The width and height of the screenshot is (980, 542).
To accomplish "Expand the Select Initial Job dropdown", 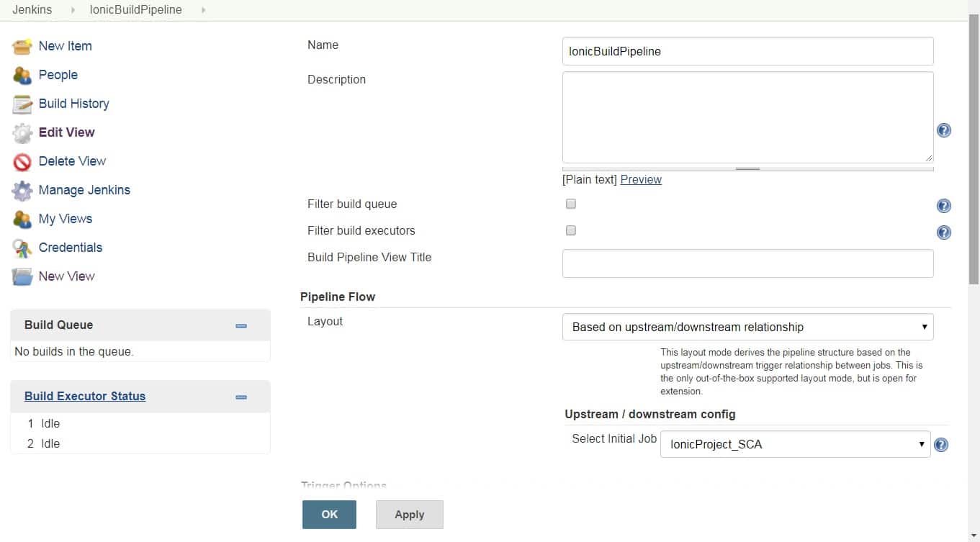I will [x=795, y=444].
